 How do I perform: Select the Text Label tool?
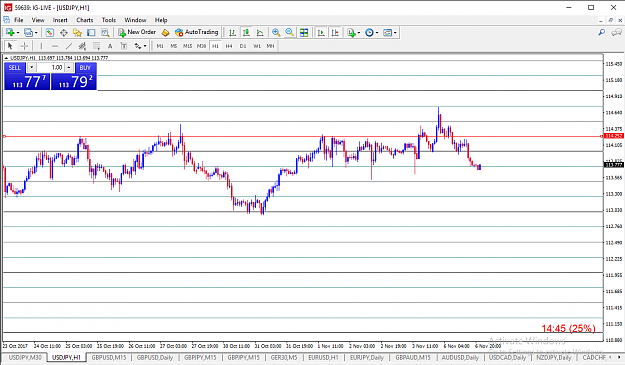click(x=124, y=46)
